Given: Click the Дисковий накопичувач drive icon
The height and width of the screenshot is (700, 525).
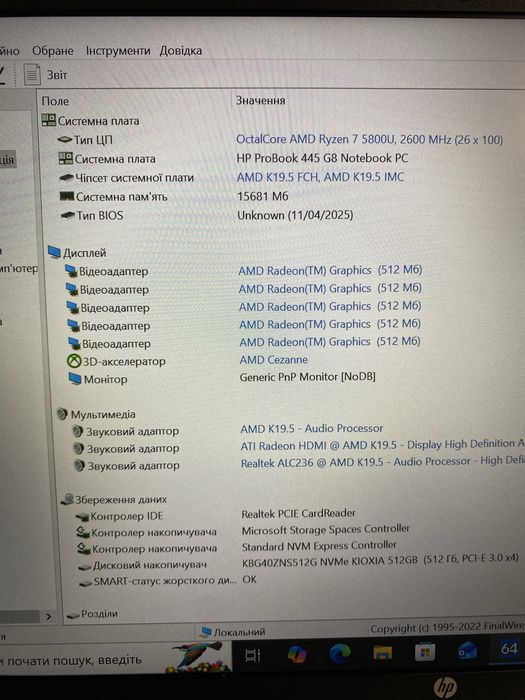Looking at the screenshot, I should tap(85, 567).
